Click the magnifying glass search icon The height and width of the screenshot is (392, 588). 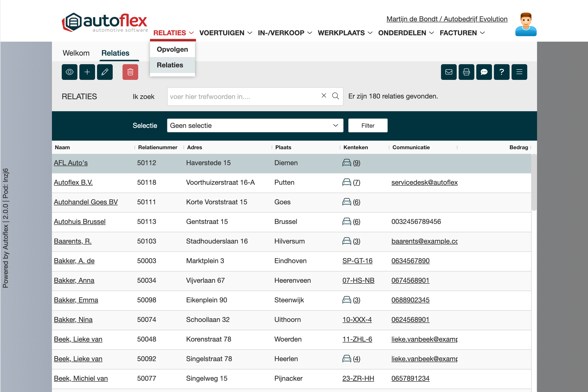click(x=335, y=96)
